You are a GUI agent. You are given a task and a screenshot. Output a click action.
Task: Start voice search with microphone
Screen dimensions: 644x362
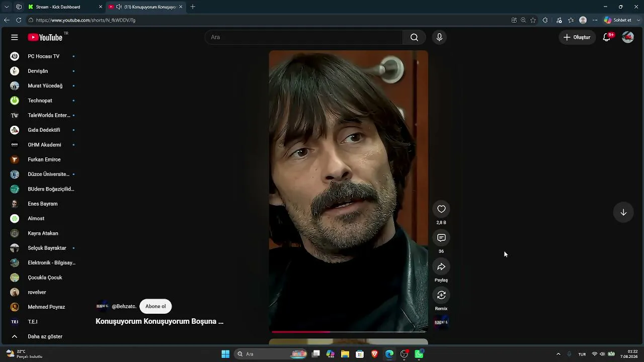click(x=439, y=37)
